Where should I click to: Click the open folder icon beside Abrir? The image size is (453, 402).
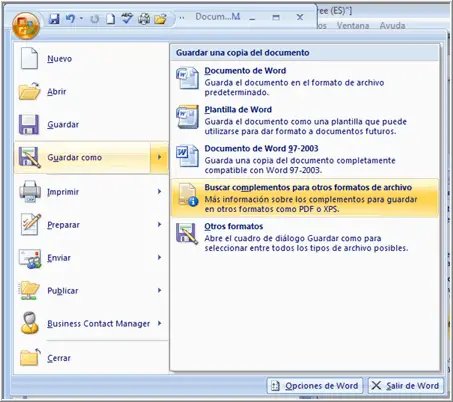(30, 91)
